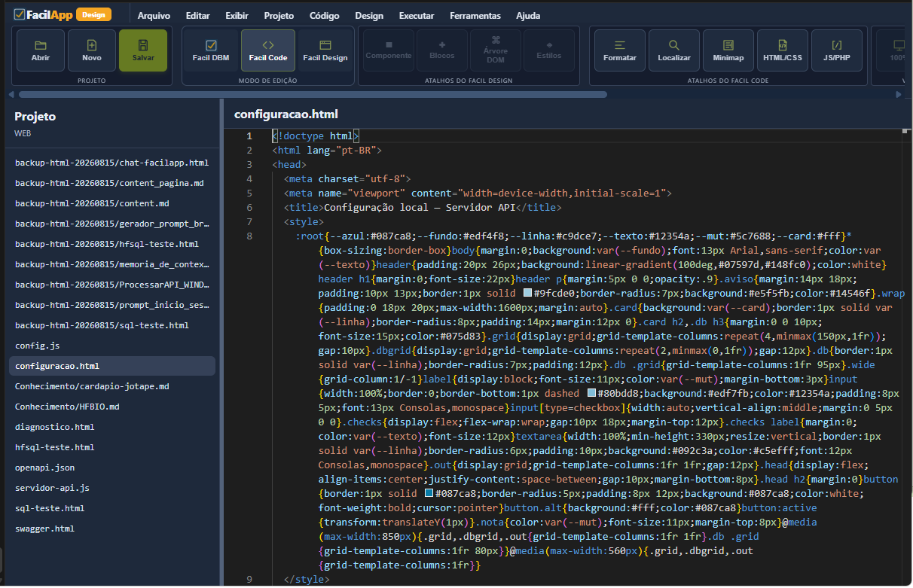Click the Componente shortcut button
Image resolution: width=913 pixels, height=588 pixels.
(389, 50)
